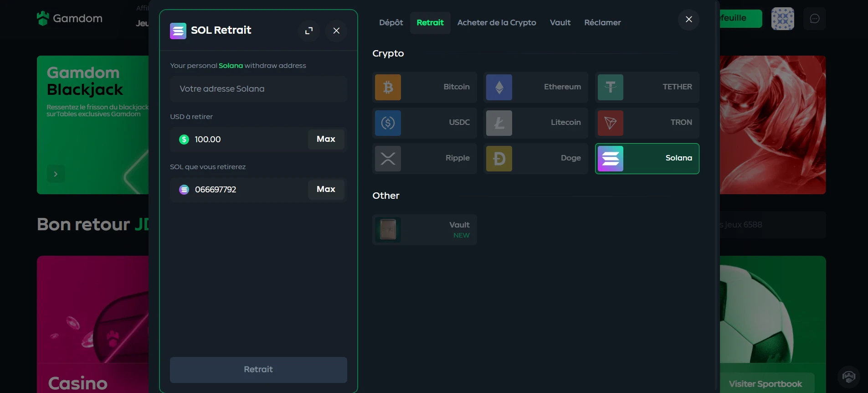Open Acheter de la Crypto tab
868x393 pixels.
click(497, 22)
